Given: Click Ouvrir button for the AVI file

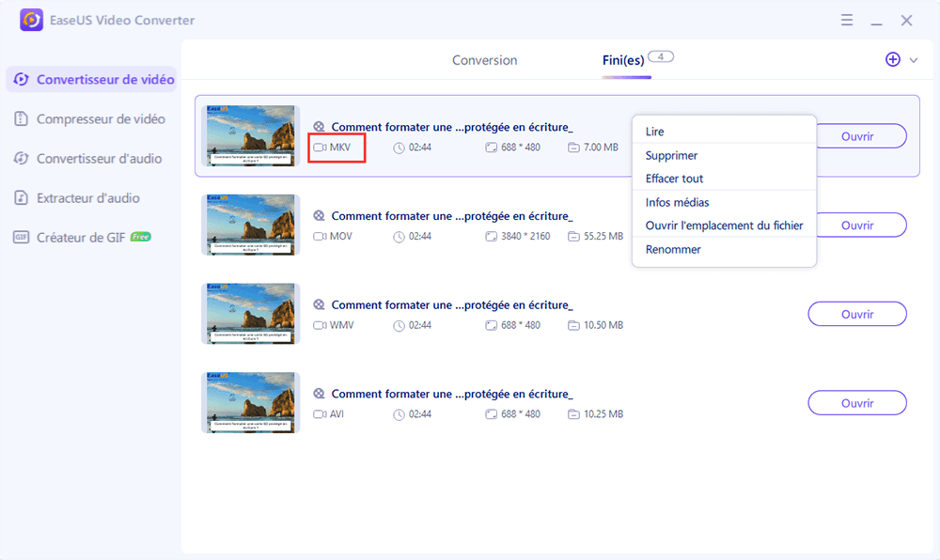Looking at the screenshot, I should coord(857,403).
